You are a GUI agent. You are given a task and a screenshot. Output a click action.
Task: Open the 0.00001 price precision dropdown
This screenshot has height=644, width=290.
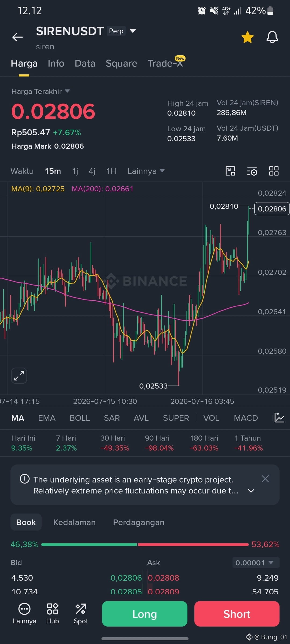(256, 562)
